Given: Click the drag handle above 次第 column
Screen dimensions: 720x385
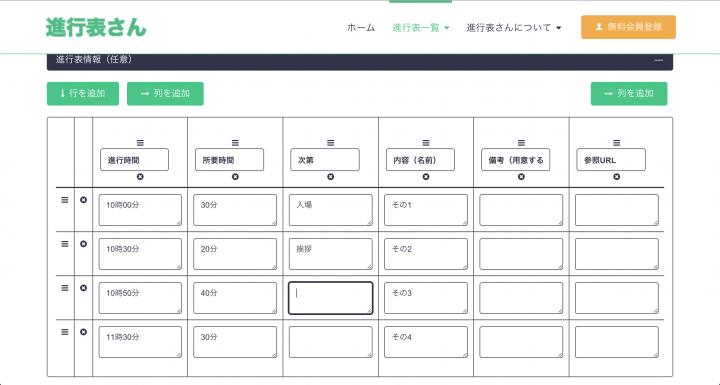Looking at the screenshot, I should point(331,143).
